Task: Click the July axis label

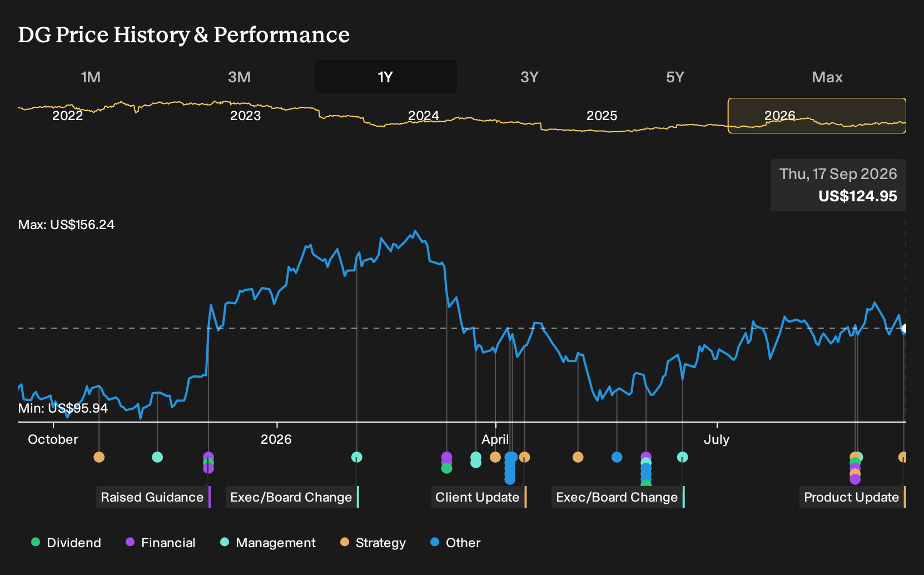Action: (717, 439)
